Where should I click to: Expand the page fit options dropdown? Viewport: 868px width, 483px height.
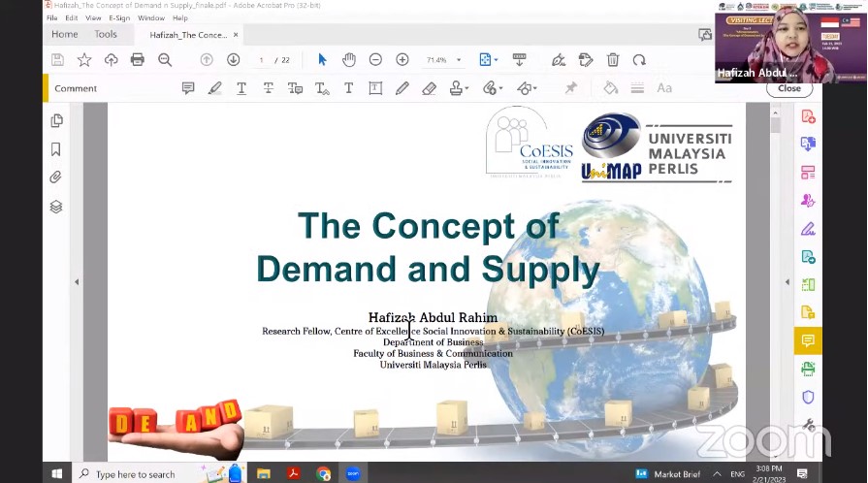pos(496,60)
